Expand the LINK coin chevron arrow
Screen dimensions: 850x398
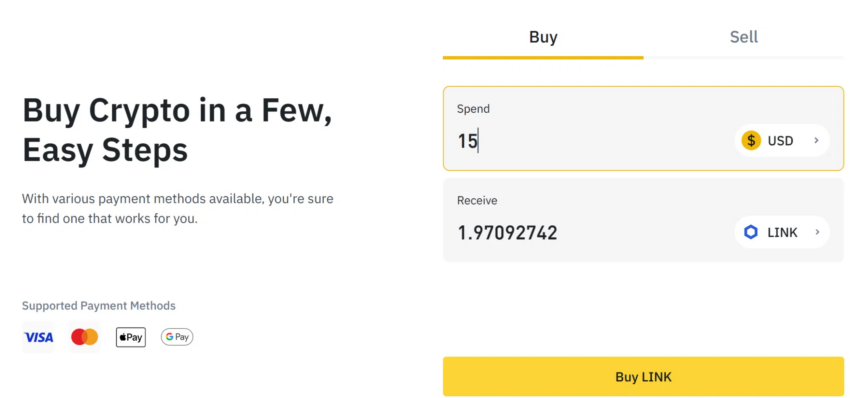pyautogui.click(x=816, y=233)
